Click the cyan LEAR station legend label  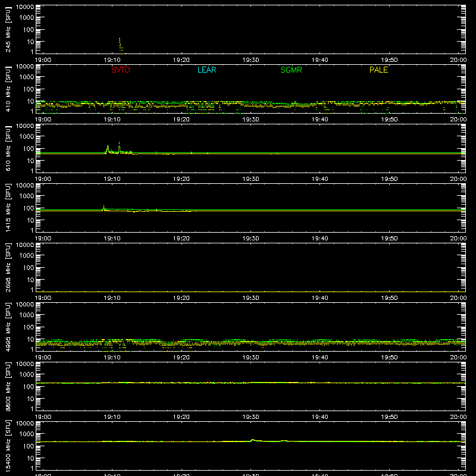click(x=206, y=70)
